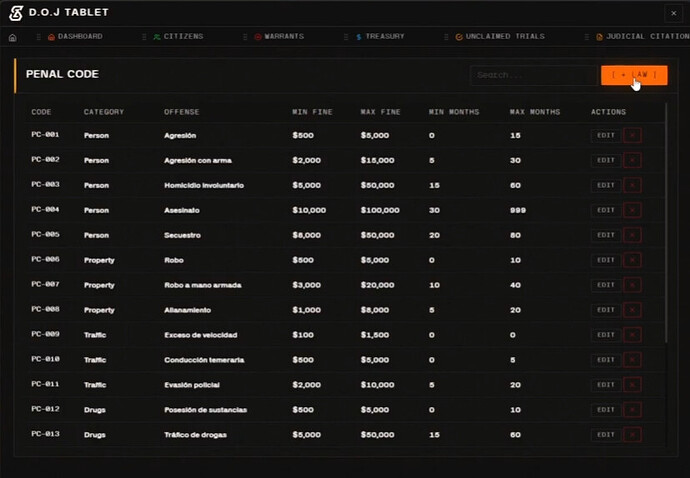Screen dimensions: 690x478
Task: Edit law PC-013 Tráfico de drogas
Action: pyautogui.click(x=606, y=435)
